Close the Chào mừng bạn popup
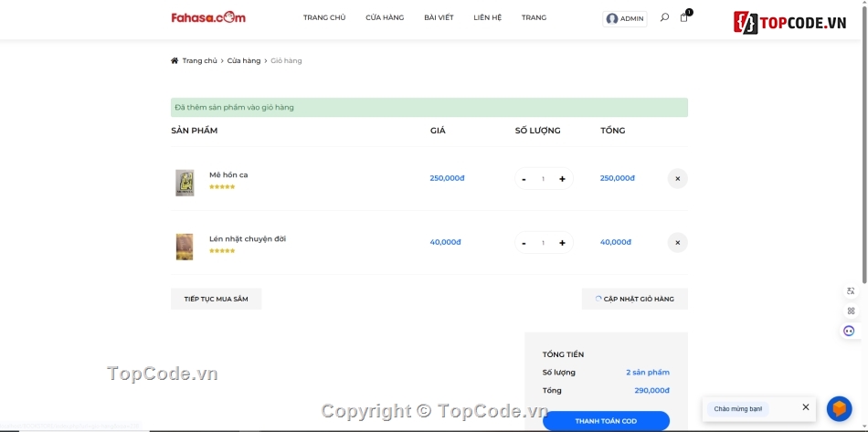This screenshot has height=432, width=868. pyautogui.click(x=806, y=407)
